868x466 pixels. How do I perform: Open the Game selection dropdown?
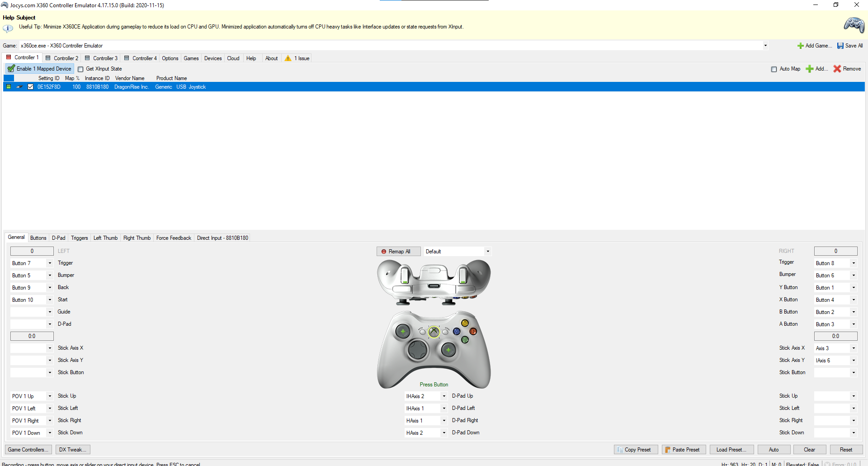(x=765, y=45)
